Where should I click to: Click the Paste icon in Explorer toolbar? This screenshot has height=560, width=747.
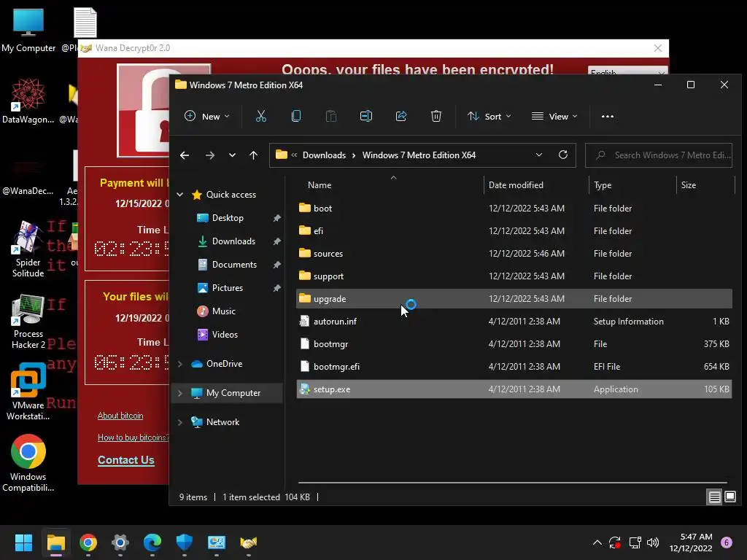point(330,116)
